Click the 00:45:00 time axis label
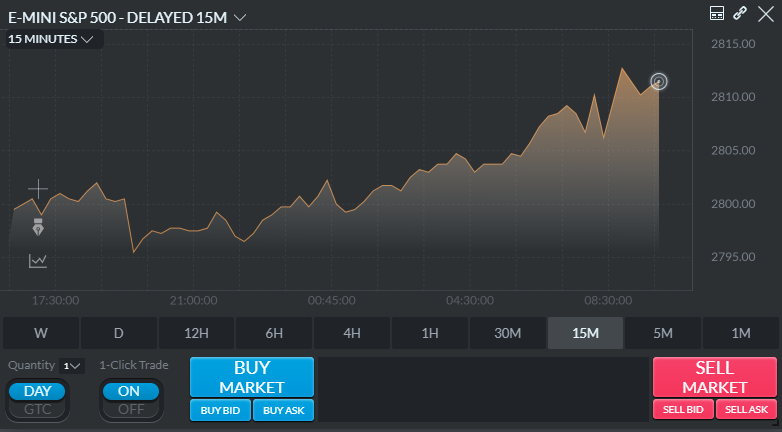This screenshot has width=782, height=432. (332, 300)
